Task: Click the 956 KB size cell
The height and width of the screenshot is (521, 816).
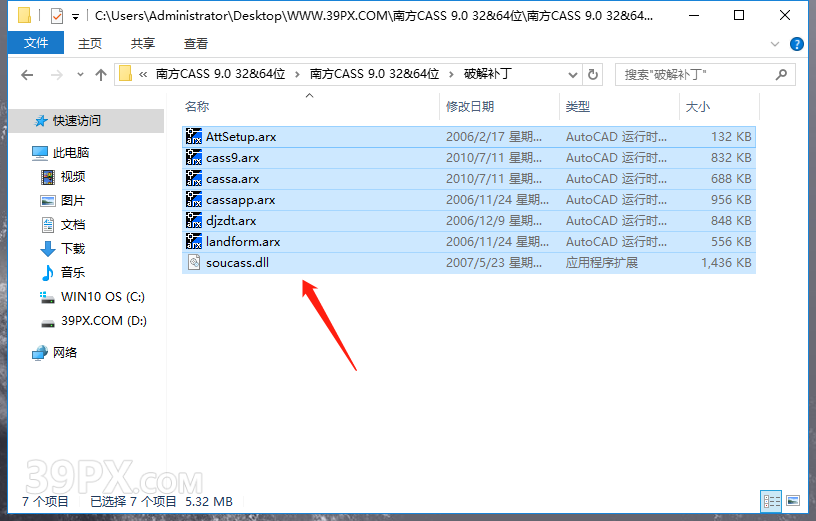Action: pos(731,199)
